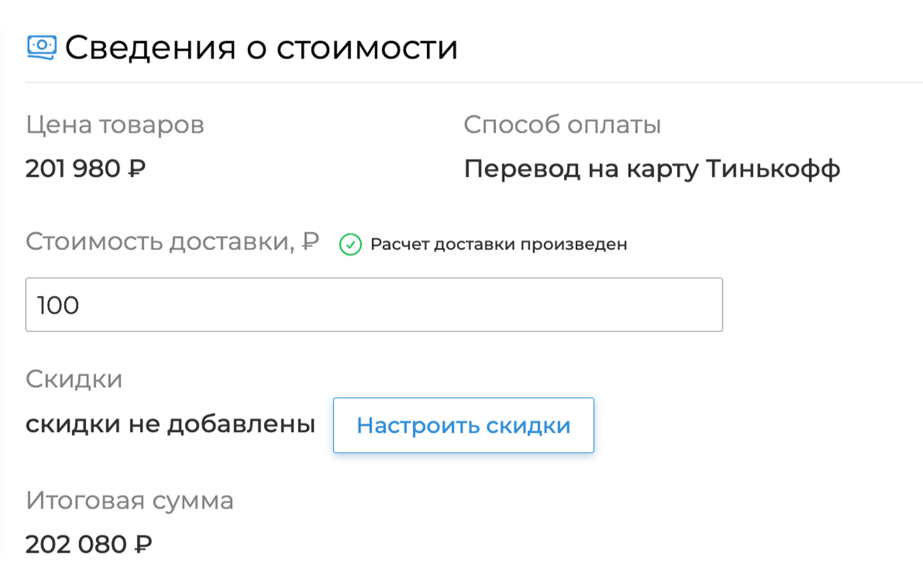This screenshot has height=588, width=923.
Task: Click the banknote icon beside the heading
Action: click(42, 47)
